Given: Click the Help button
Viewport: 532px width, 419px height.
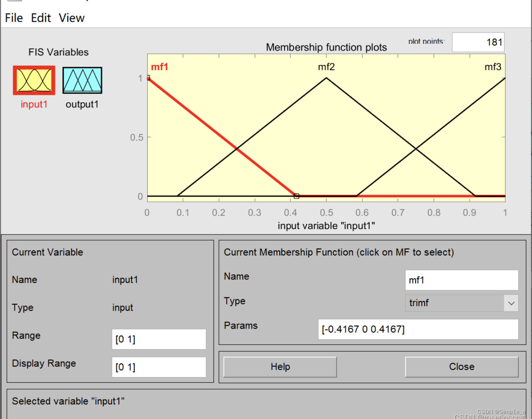Looking at the screenshot, I should (x=280, y=367).
